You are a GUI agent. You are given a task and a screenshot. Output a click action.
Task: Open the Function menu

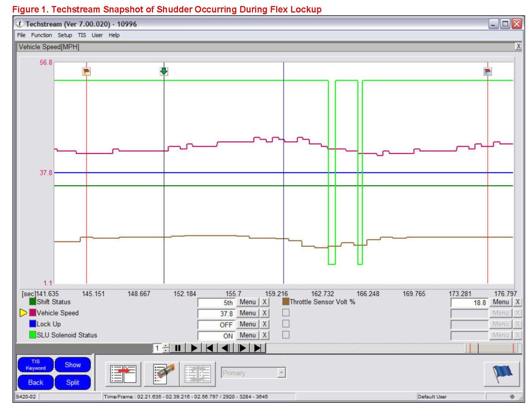point(41,35)
